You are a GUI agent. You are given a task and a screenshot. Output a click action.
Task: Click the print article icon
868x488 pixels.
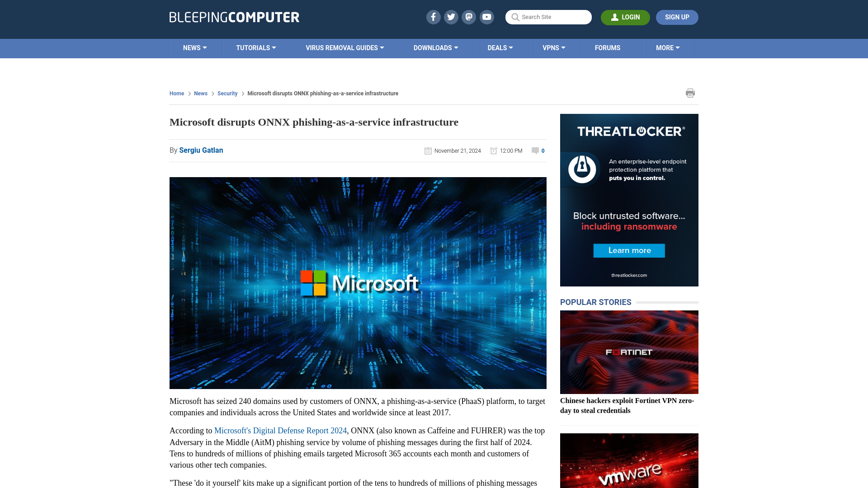pyautogui.click(x=690, y=93)
